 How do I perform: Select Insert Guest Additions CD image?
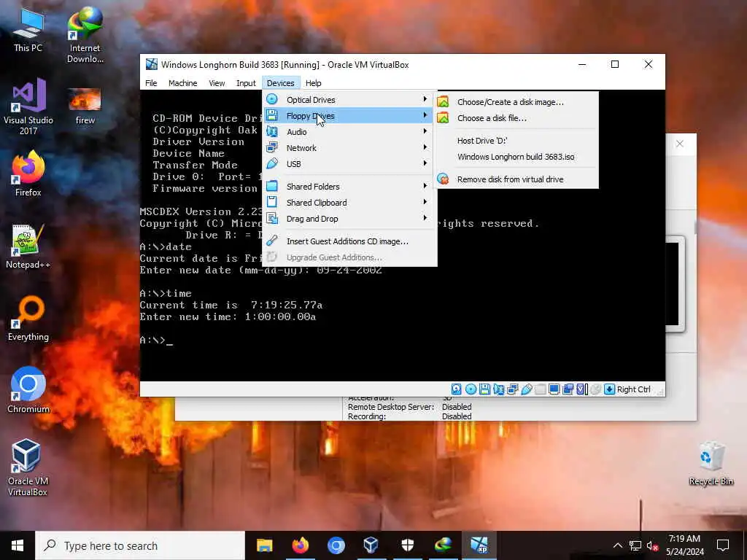[347, 241]
